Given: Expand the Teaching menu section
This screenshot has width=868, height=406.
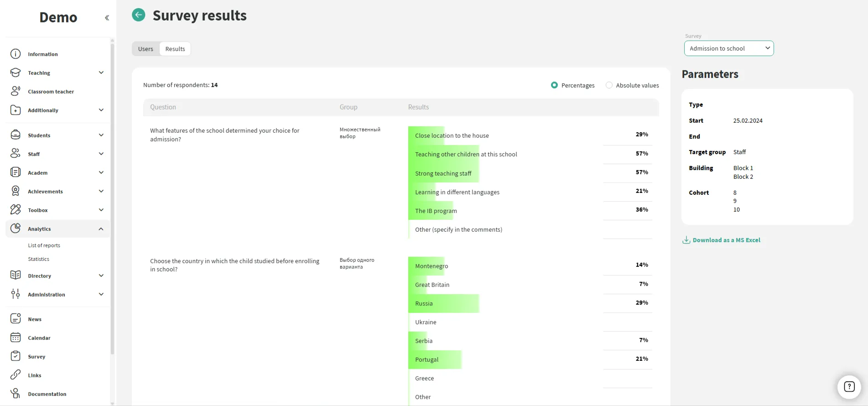Looking at the screenshot, I should tap(101, 73).
